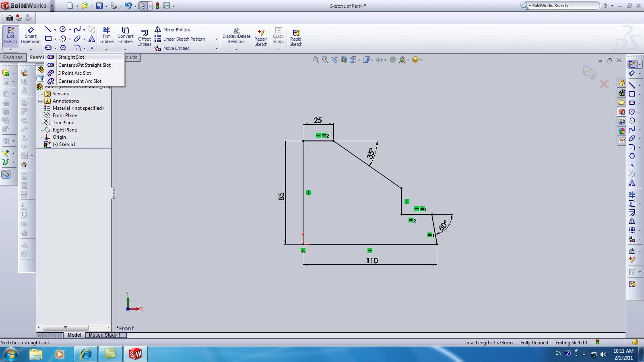Viewport: 644px width, 362px height.
Task: Select Front Plane in feature tree
Action: pyautogui.click(x=64, y=115)
